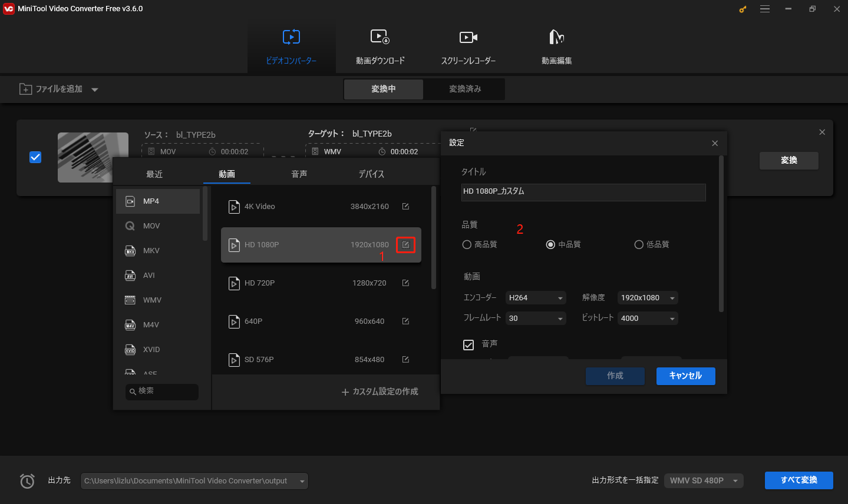848x504 pixels.
Task: Select the WMV format in sidebar
Action: point(158,300)
